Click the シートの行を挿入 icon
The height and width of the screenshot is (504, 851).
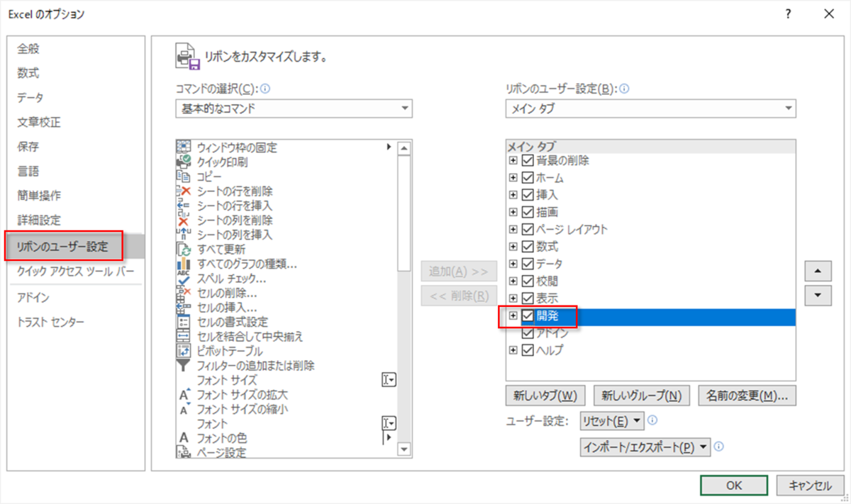[x=183, y=206]
